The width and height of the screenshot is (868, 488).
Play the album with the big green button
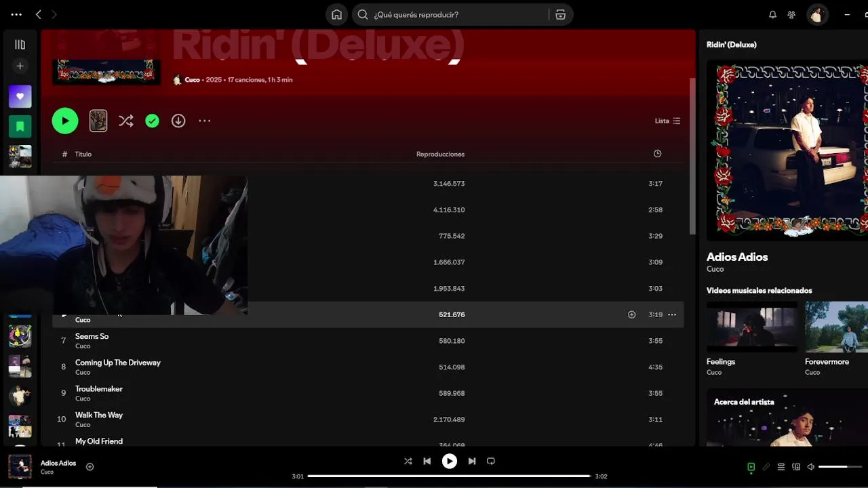(x=65, y=121)
